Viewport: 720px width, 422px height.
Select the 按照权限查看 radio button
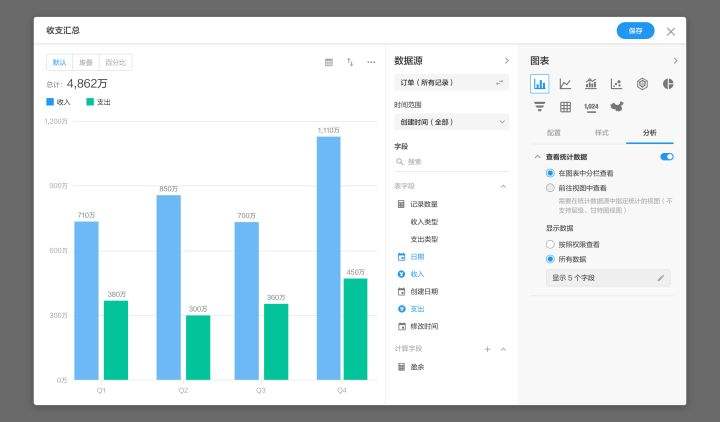(x=550, y=244)
